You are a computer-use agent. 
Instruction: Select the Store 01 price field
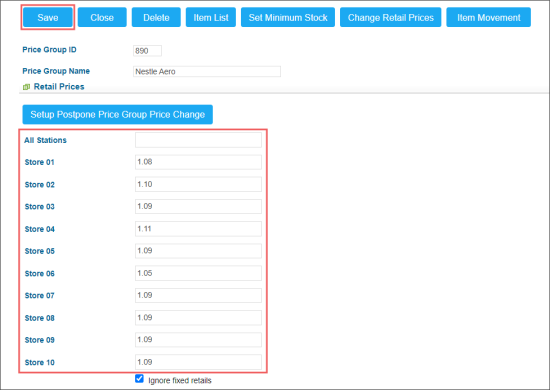[198, 162]
